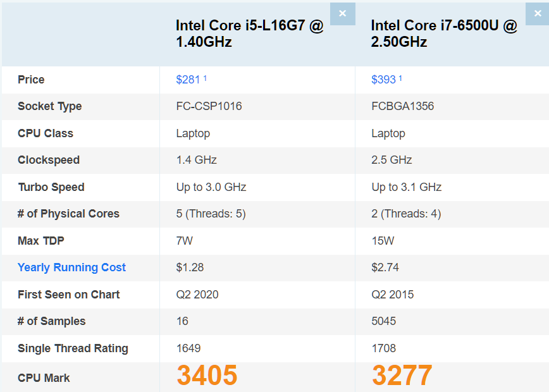Image resolution: width=549 pixels, height=392 pixels.
Task: Select the 3277 CPU Mark score
Action: click(402, 375)
